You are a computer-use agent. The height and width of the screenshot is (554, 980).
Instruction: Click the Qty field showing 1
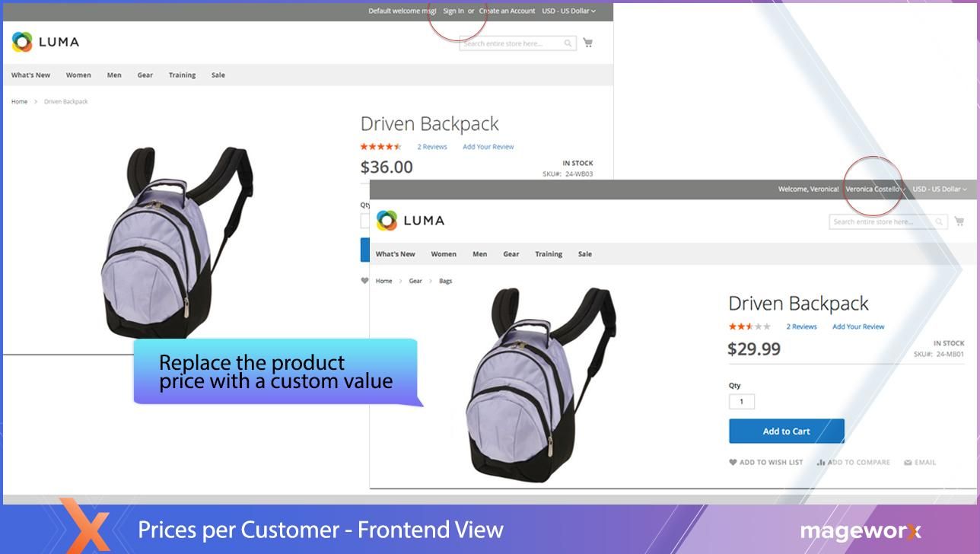742,401
